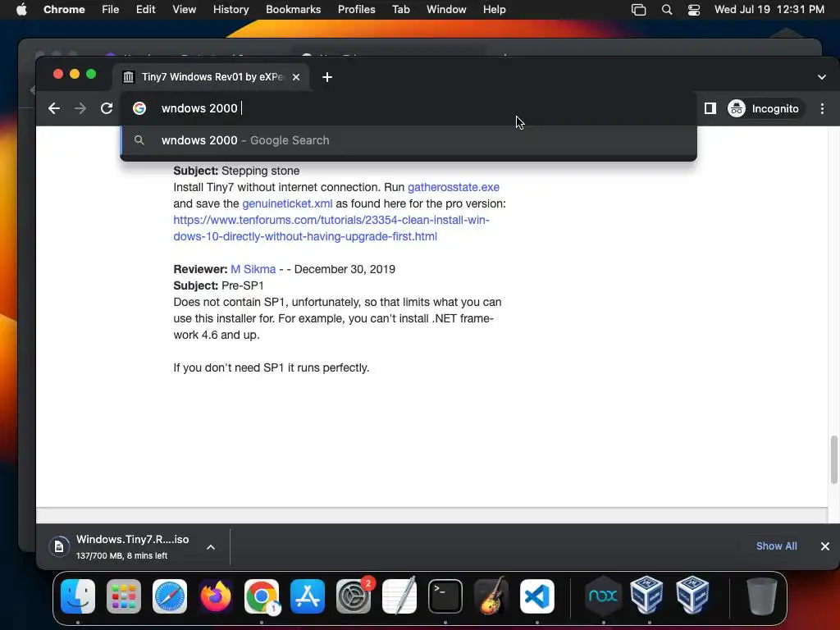Open the second VirtualBox icon beside Trash

pyautogui.click(x=692, y=596)
